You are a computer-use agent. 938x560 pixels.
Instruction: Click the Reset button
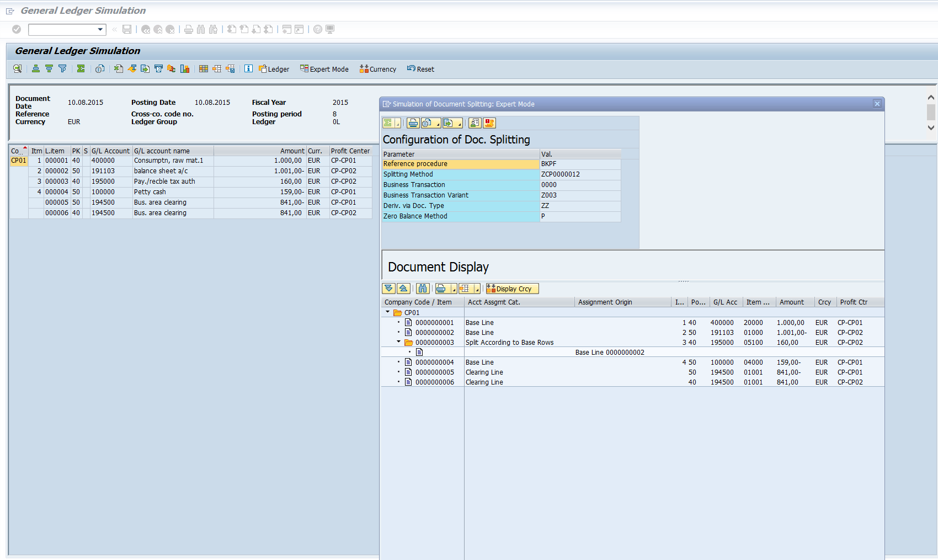click(x=420, y=68)
